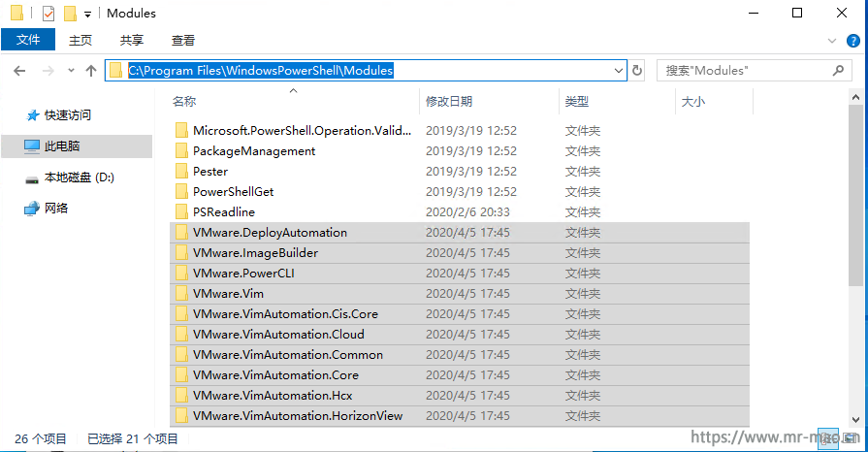Select VMware.DeployAutomation folder
This screenshot has height=452, width=868.
[x=460, y=233]
